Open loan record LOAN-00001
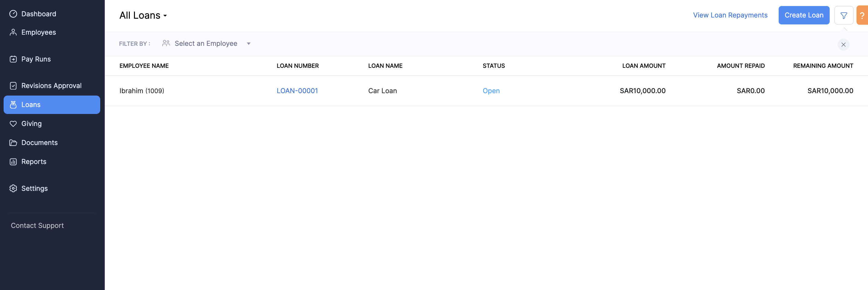Viewport: 868px width, 290px height. (297, 90)
